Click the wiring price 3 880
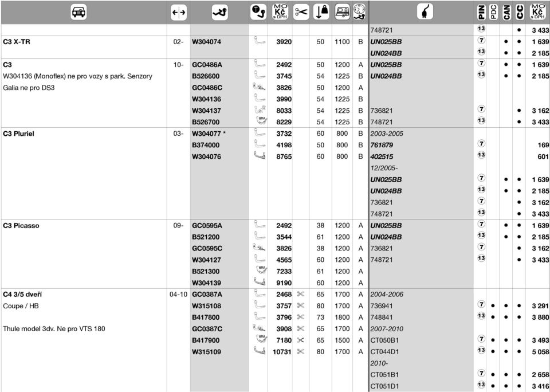 [x=540, y=317]
